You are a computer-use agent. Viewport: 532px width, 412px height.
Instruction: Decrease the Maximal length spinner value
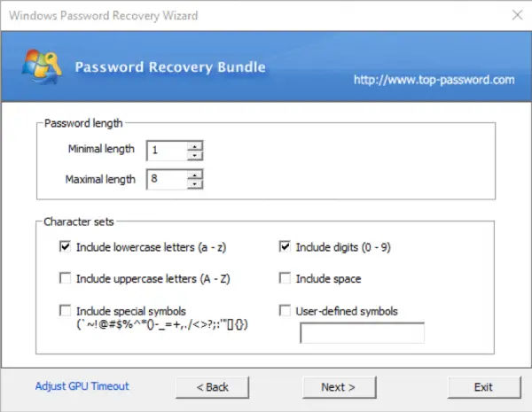coord(195,183)
